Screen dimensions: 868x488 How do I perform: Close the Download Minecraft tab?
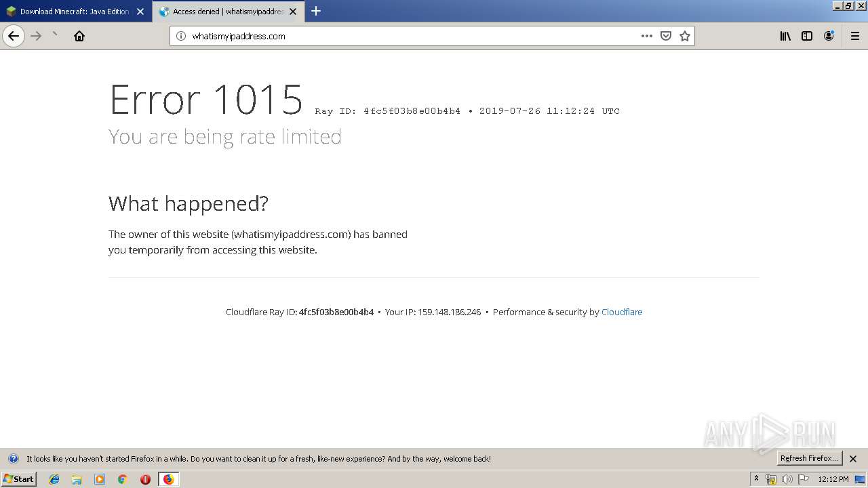[x=140, y=12]
